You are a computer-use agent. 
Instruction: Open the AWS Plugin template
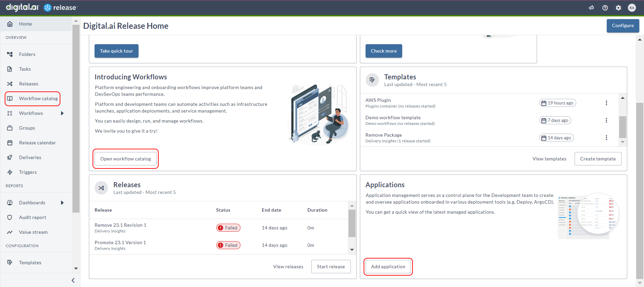pyautogui.click(x=378, y=100)
